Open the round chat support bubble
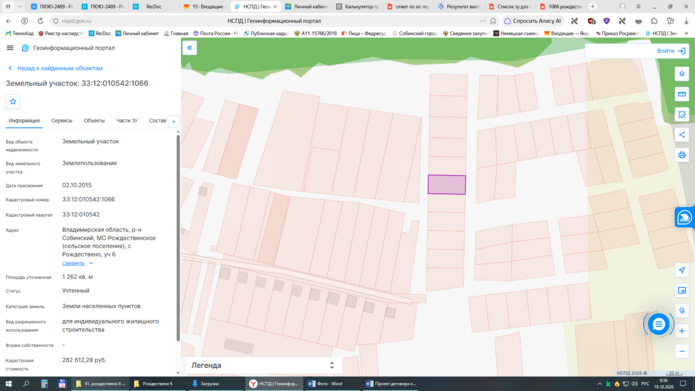 (658, 324)
